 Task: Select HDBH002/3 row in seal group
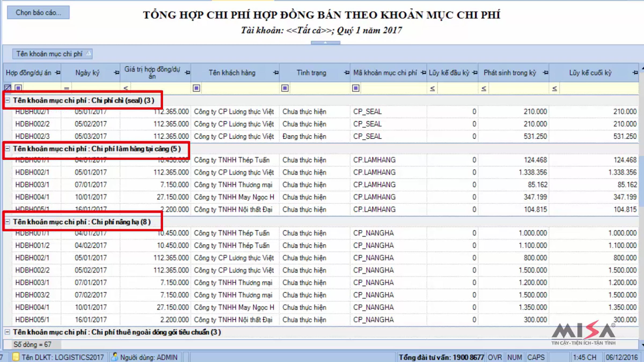pyautogui.click(x=325, y=136)
